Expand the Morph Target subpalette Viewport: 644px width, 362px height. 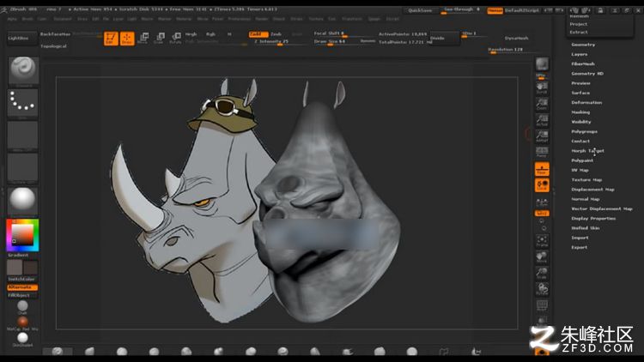point(587,151)
